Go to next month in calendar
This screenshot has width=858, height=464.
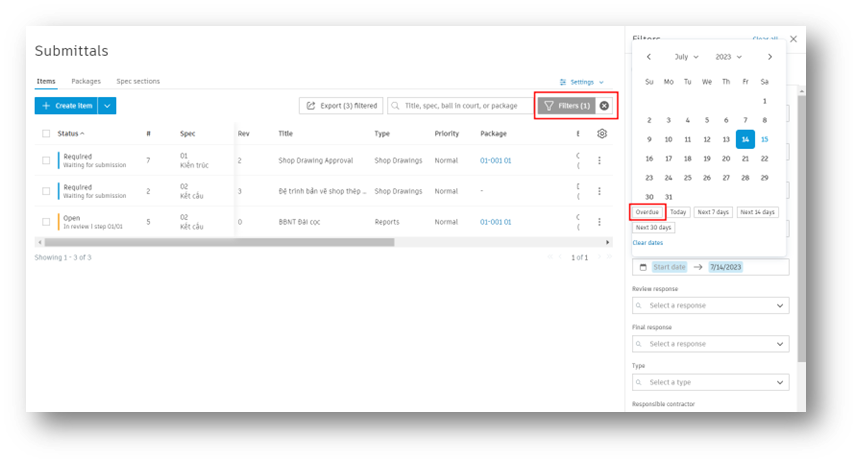click(x=770, y=57)
